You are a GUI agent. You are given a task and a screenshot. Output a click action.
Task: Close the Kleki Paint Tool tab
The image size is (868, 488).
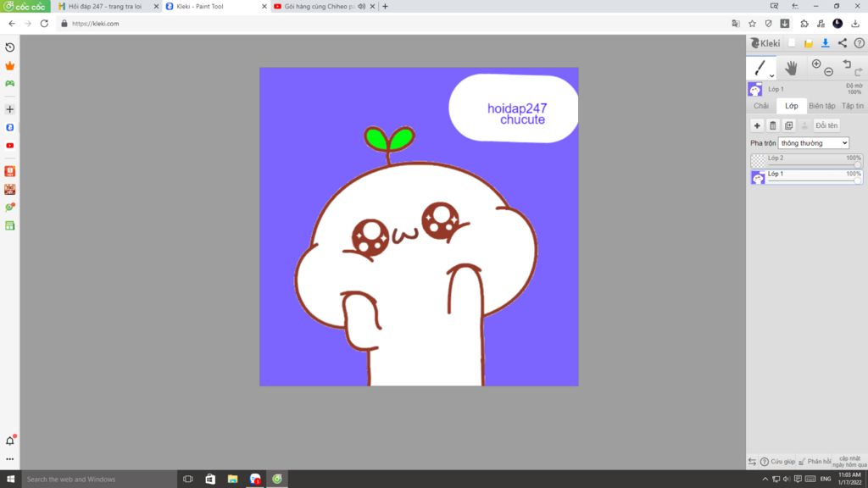(x=264, y=7)
